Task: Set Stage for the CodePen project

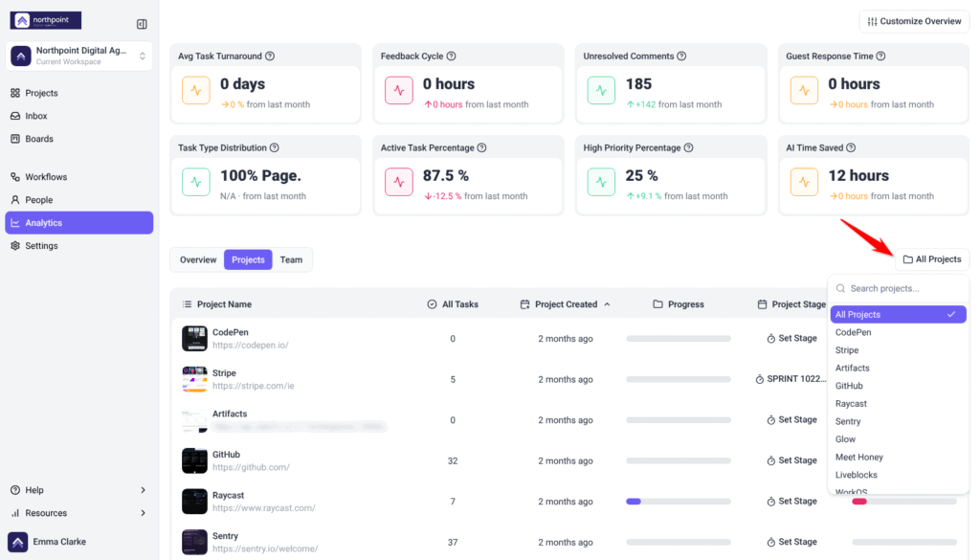Action: click(x=791, y=338)
